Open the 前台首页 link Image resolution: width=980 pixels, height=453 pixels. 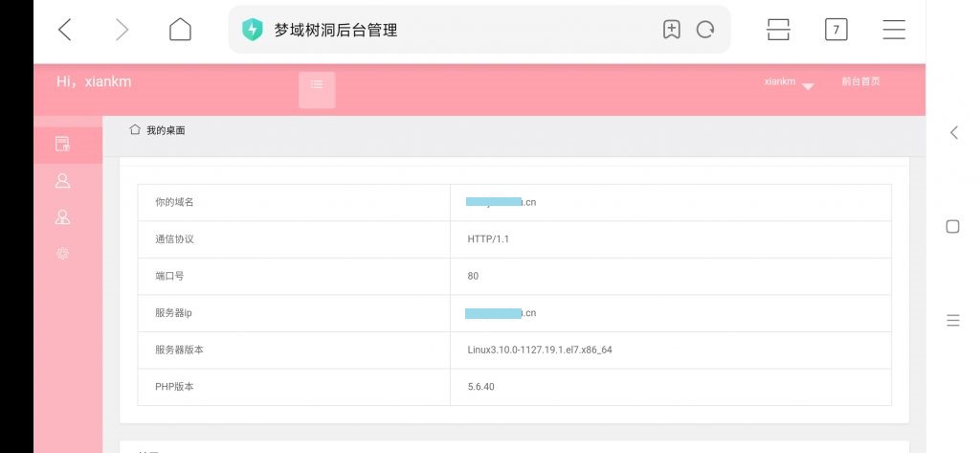tap(860, 81)
